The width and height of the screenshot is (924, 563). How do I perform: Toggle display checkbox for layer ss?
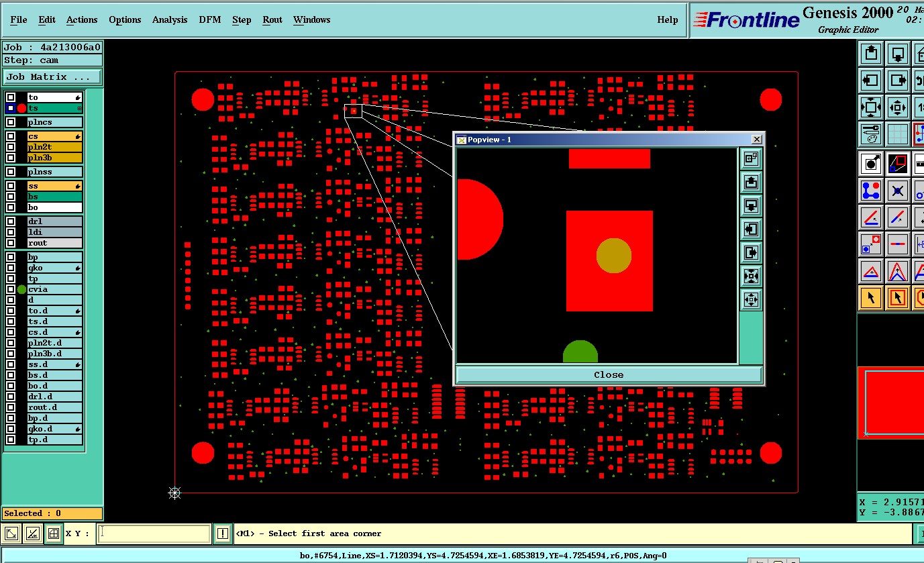click(11, 186)
